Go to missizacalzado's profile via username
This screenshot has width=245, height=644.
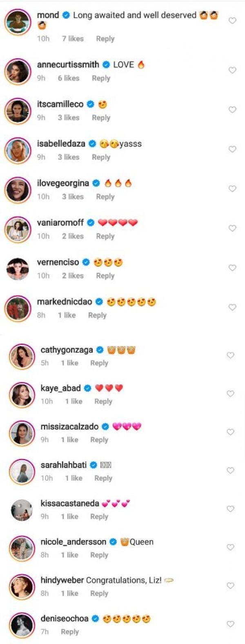69,427
